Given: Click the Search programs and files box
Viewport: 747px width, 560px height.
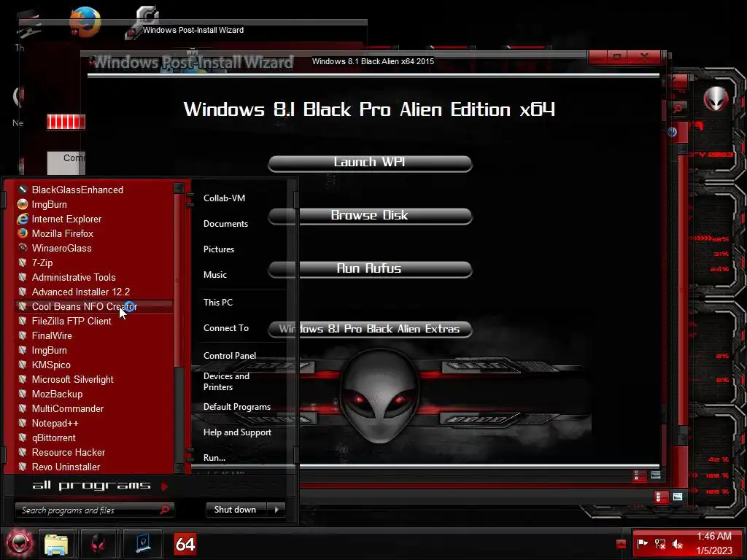Looking at the screenshot, I should coord(94,510).
